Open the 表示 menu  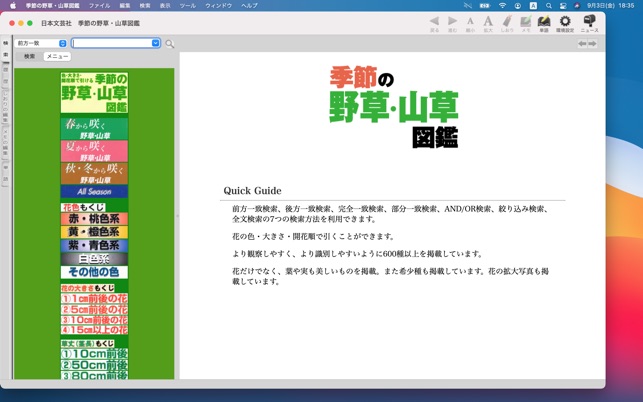tap(165, 5)
